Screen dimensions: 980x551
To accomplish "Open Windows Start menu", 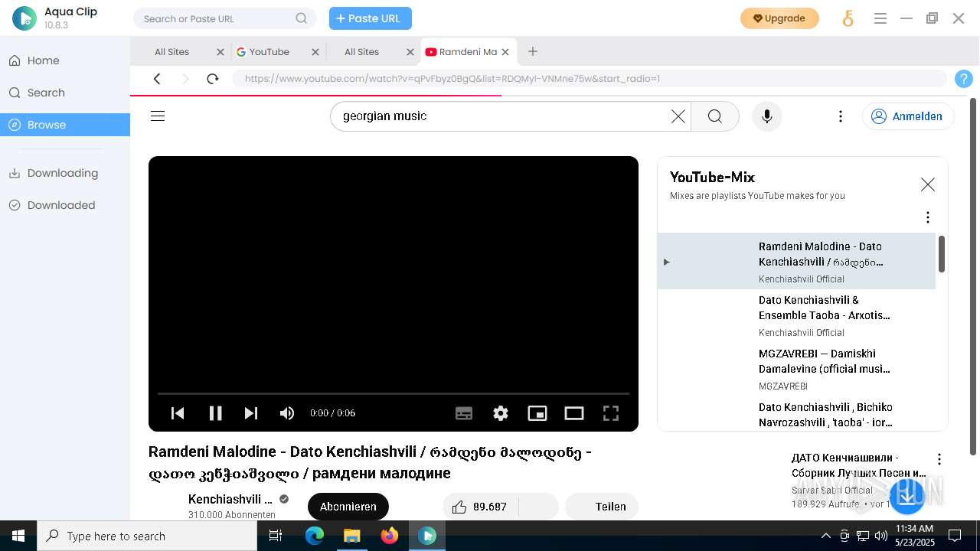I will 18,536.
